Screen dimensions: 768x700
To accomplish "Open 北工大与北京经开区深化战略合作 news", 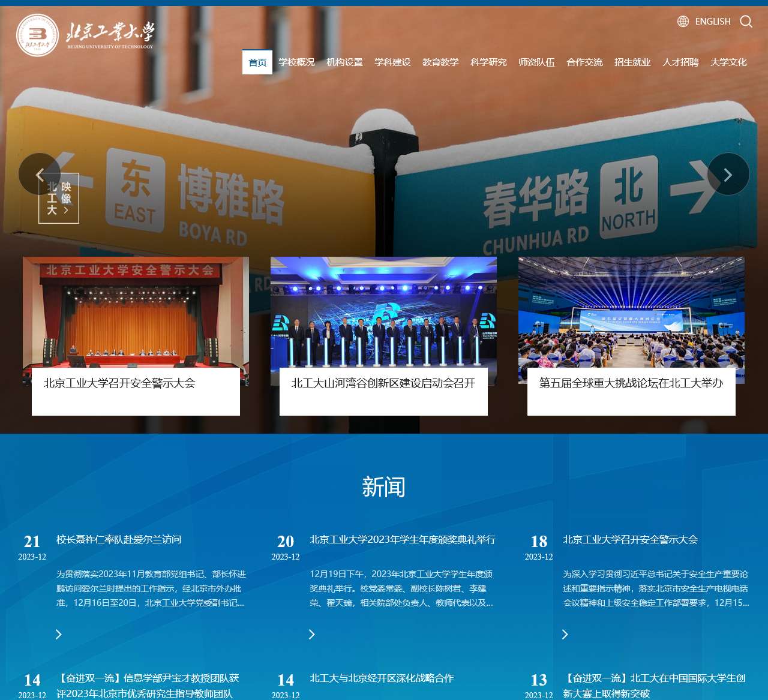I will 381,678.
